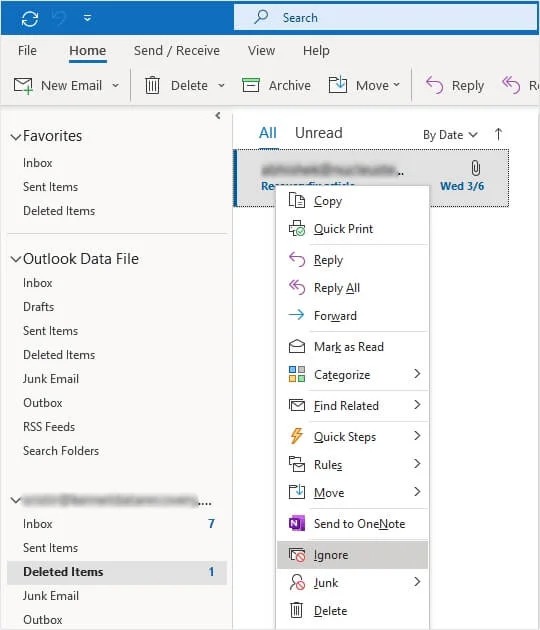
Task: Open the Customize Quick Access Toolbar dropdown
Action: pyautogui.click(x=87, y=18)
